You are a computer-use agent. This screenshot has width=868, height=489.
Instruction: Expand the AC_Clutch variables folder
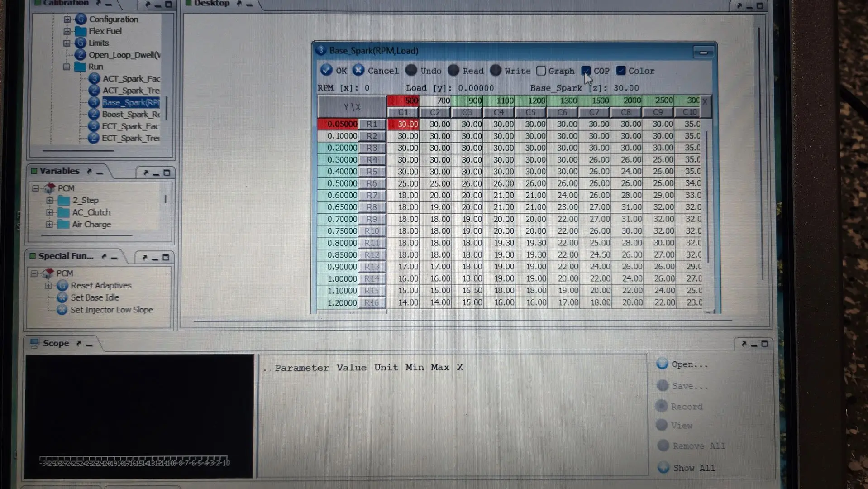pyautogui.click(x=50, y=212)
